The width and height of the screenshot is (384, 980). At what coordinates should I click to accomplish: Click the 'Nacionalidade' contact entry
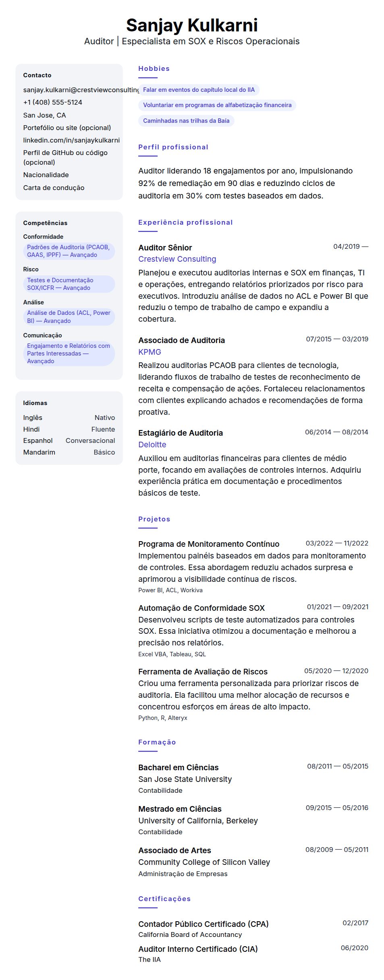(46, 175)
